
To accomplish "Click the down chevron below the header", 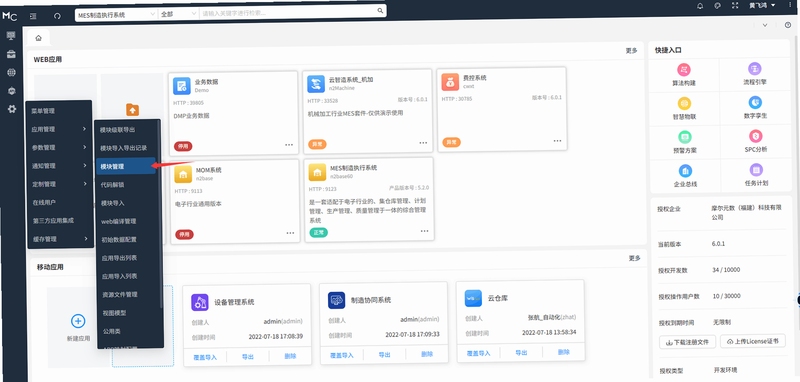I will tap(764, 25).
